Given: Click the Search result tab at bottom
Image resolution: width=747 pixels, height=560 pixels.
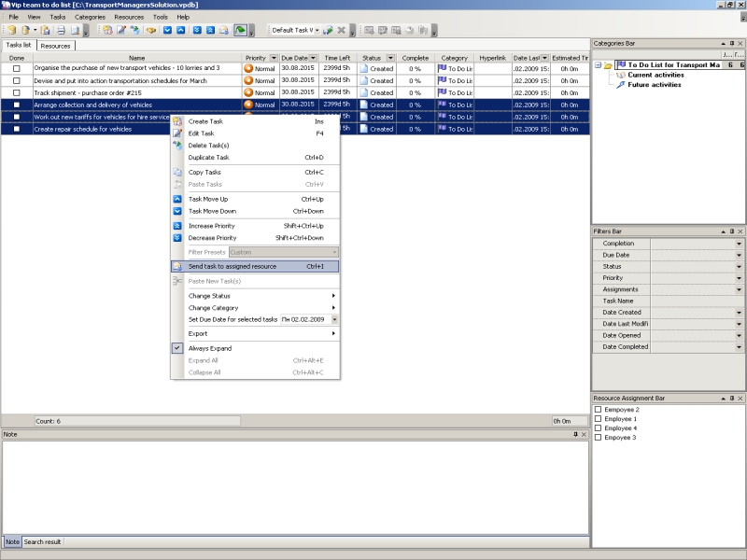Looking at the screenshot, I should click(x=43, y=541).
